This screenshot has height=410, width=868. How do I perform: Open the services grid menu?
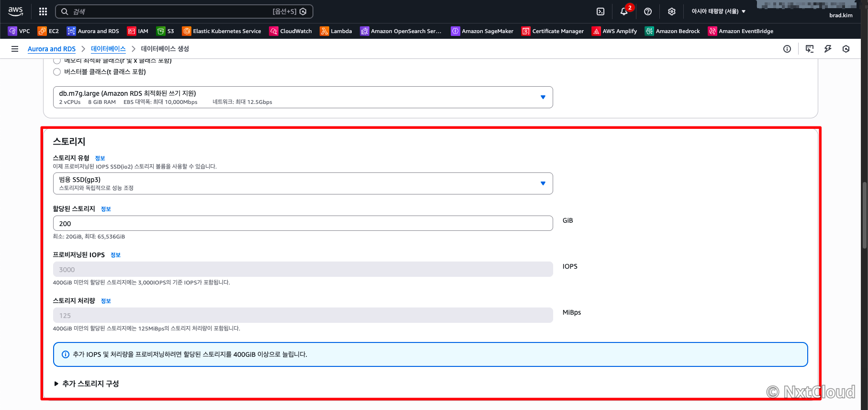43,11
